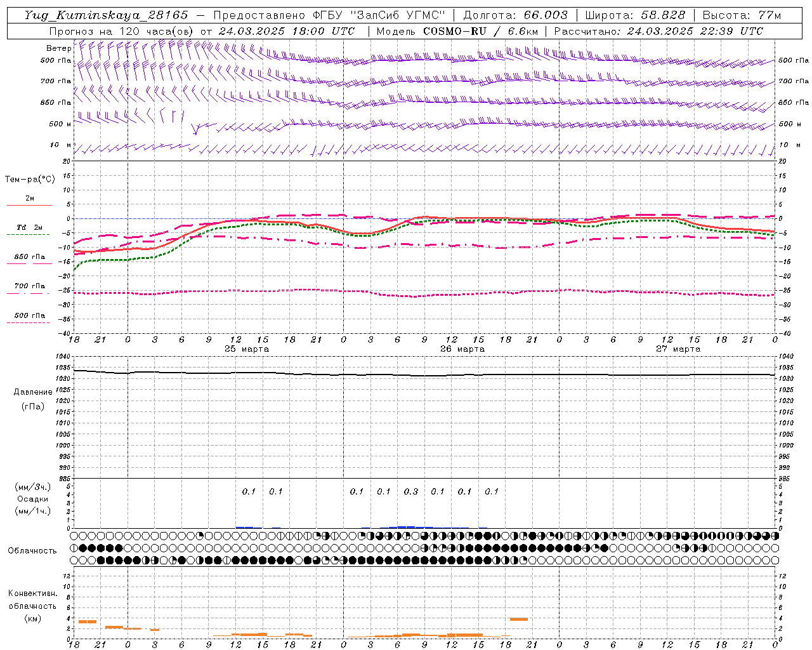Click the station name Yug_Kuminskaya_28165
Viewport: 812px width, 650px height.
[x=107, y=15]
